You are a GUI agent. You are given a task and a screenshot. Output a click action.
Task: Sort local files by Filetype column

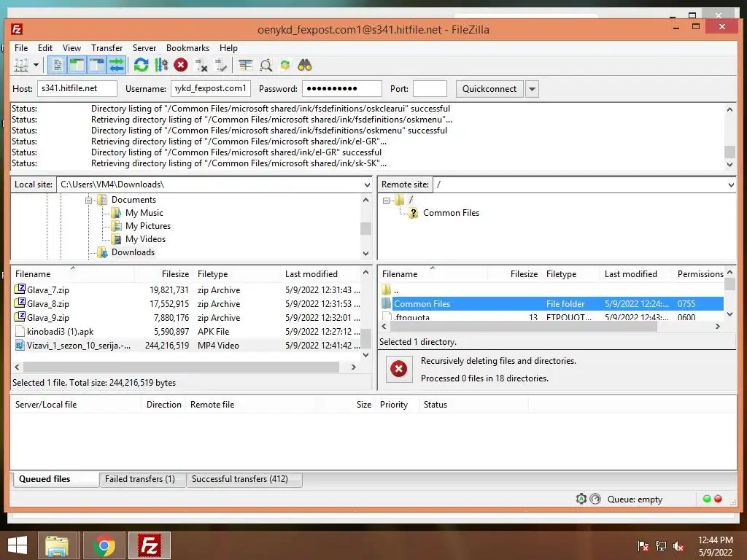(212, 274)
